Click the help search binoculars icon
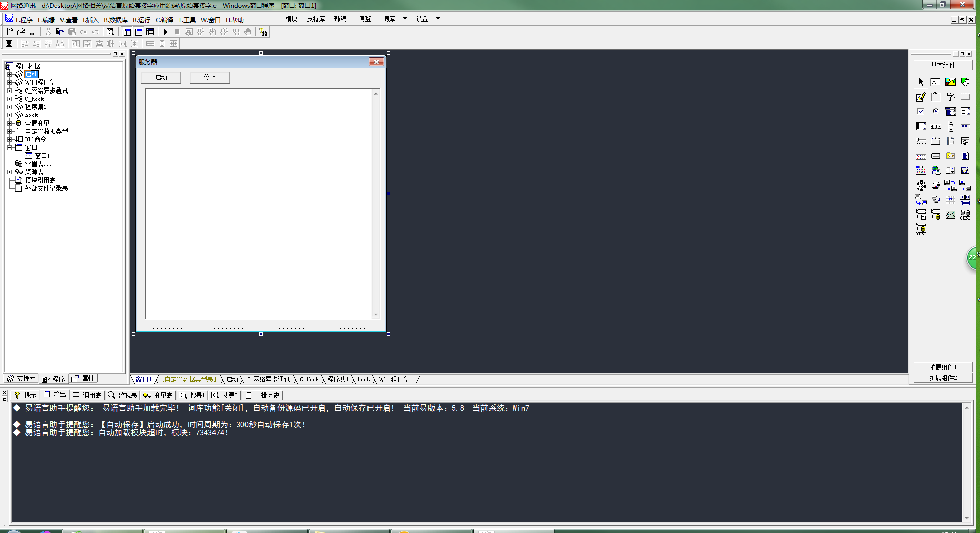 (263, 32)
